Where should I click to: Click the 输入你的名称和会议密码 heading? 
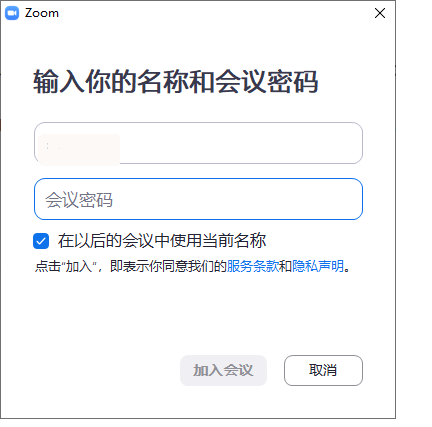tap(176, 82)
